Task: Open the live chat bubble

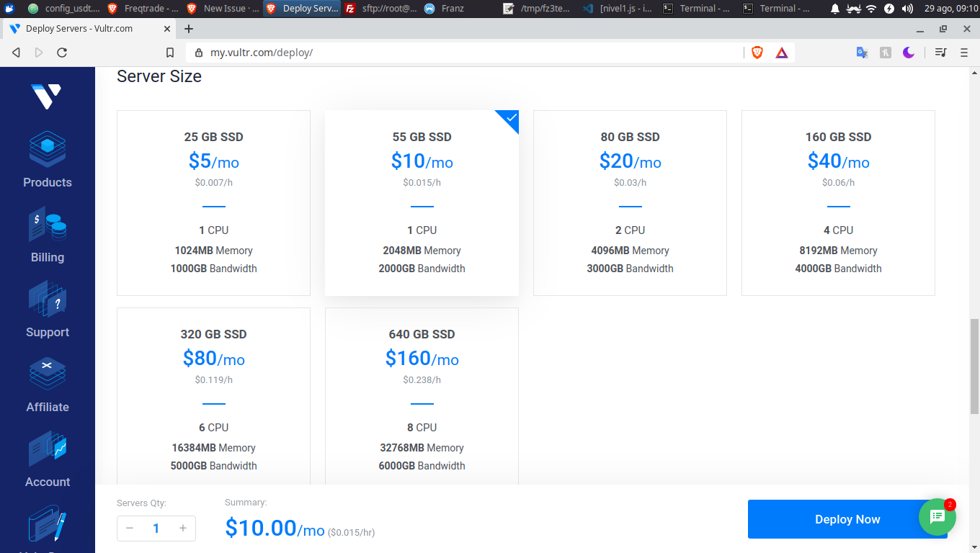Action: 937,516
